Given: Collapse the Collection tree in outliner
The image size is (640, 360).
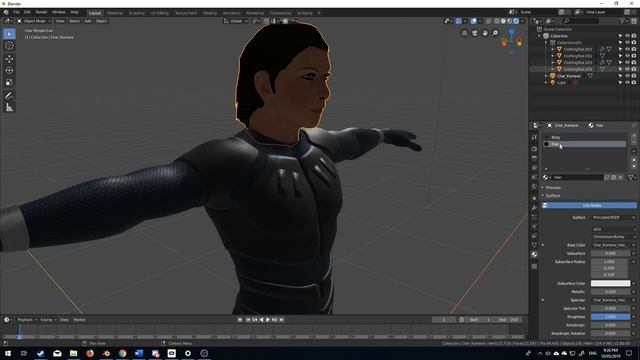Looking at the screenshot, I should click(x=539, y=36).
